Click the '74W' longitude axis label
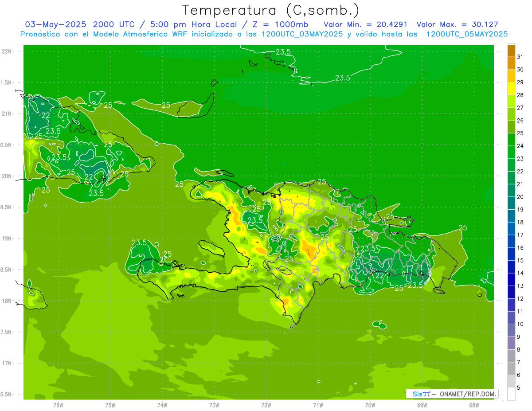The height and width of the screenshot is (411, 532). click(x=162, y=405)
